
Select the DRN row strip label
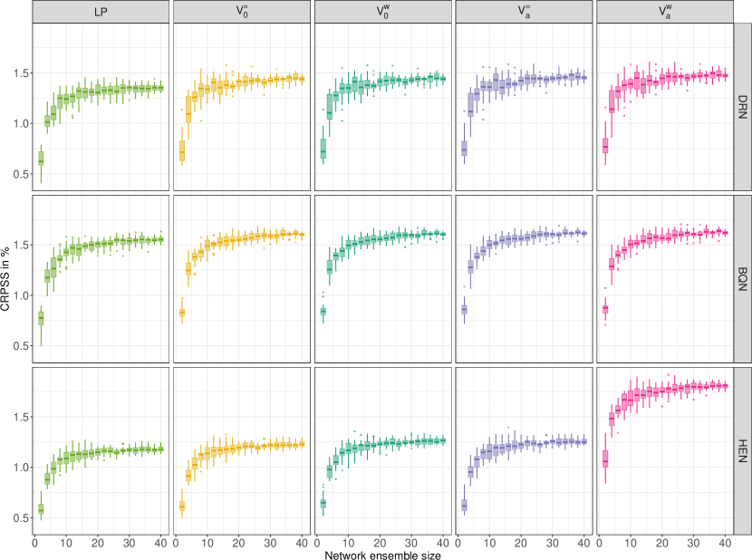(742, 107)
